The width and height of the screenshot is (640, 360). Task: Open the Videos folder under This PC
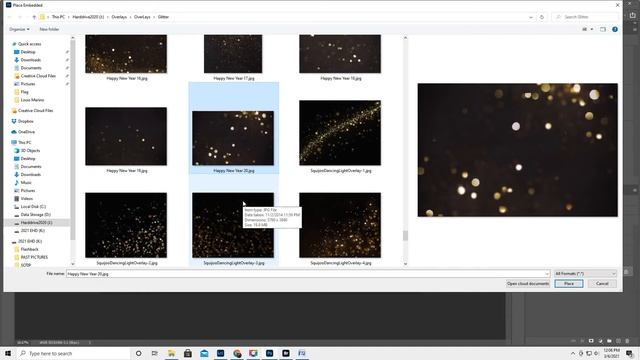27,198
